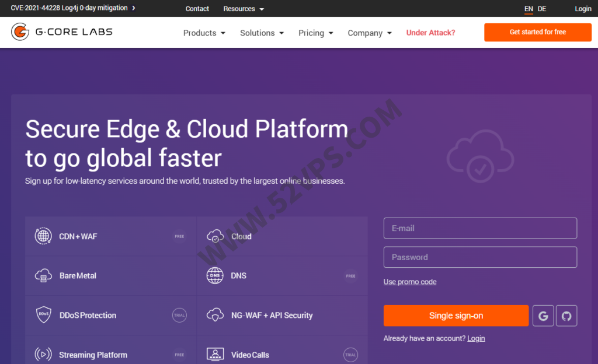The image size is (598, 364).
Task: Select the Bare Metal label
Action: pos(78,276)
